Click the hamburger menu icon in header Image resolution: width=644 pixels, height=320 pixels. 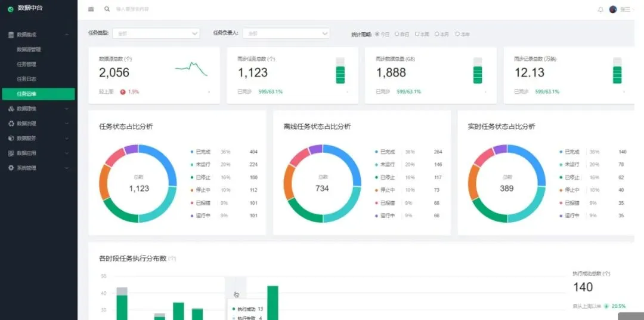pyautogui.click(x=91, y=9)
